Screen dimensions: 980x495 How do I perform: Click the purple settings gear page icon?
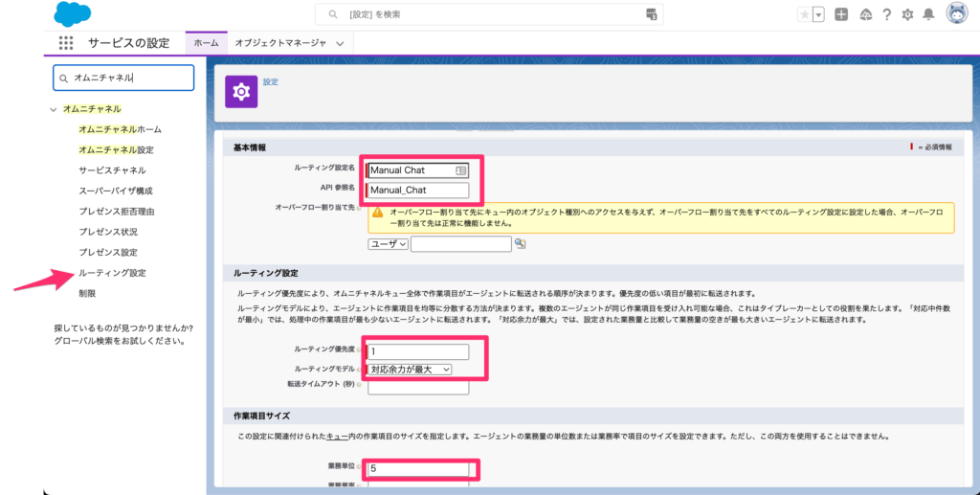coord(241,92)
